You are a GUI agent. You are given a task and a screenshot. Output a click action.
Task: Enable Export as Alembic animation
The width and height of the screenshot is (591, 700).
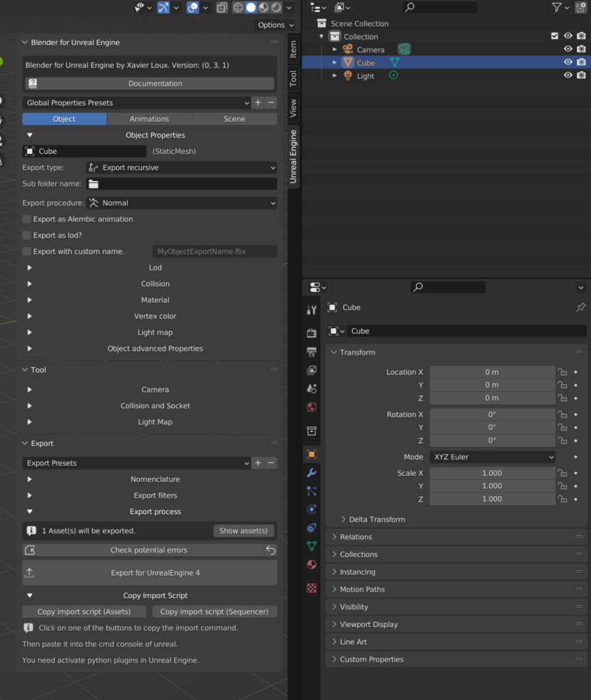(x=27, y=219)
